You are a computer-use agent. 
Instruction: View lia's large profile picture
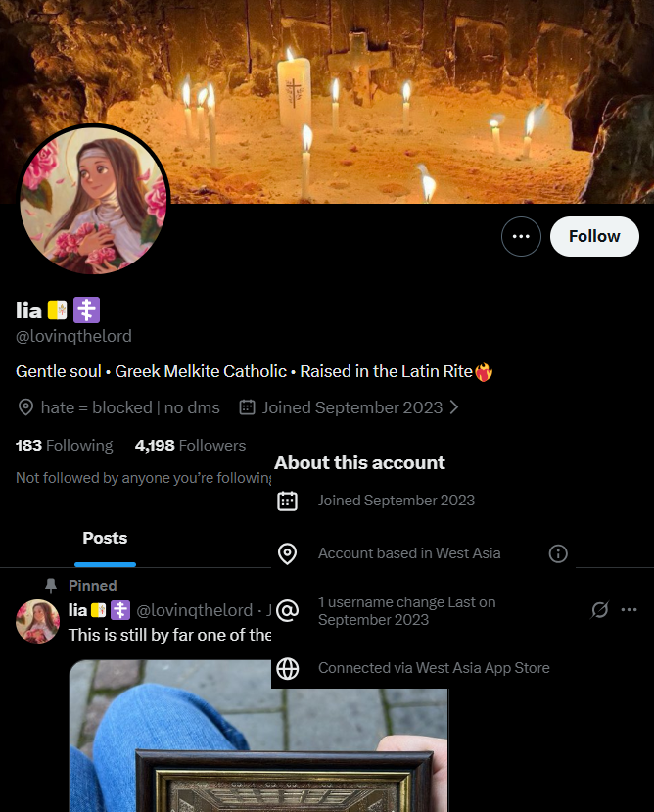94,200
